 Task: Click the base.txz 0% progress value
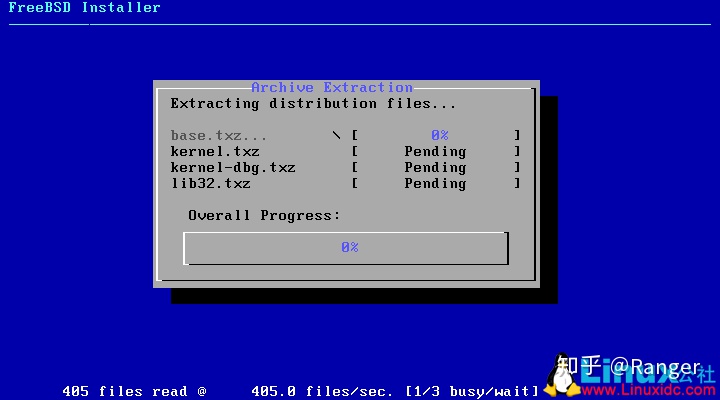439,135
